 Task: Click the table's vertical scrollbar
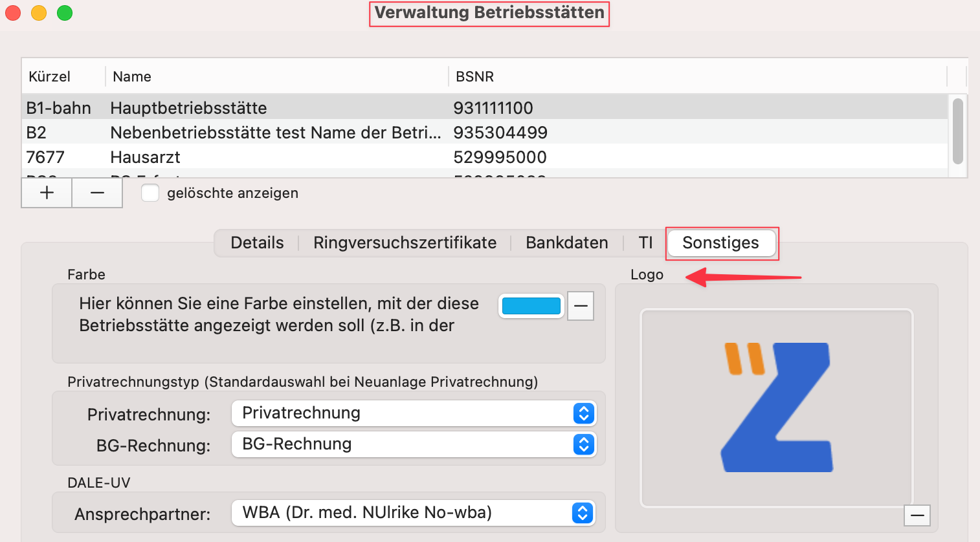click(x=958, y=131)
